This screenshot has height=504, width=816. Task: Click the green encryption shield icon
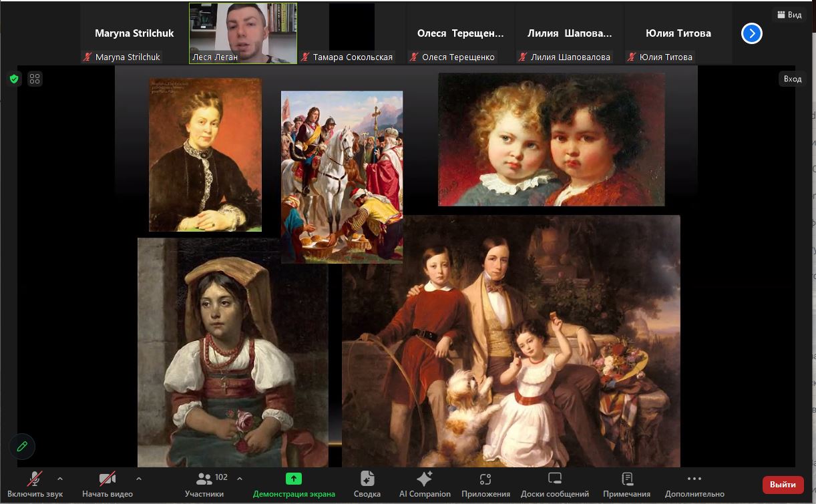tap(13, 79)
